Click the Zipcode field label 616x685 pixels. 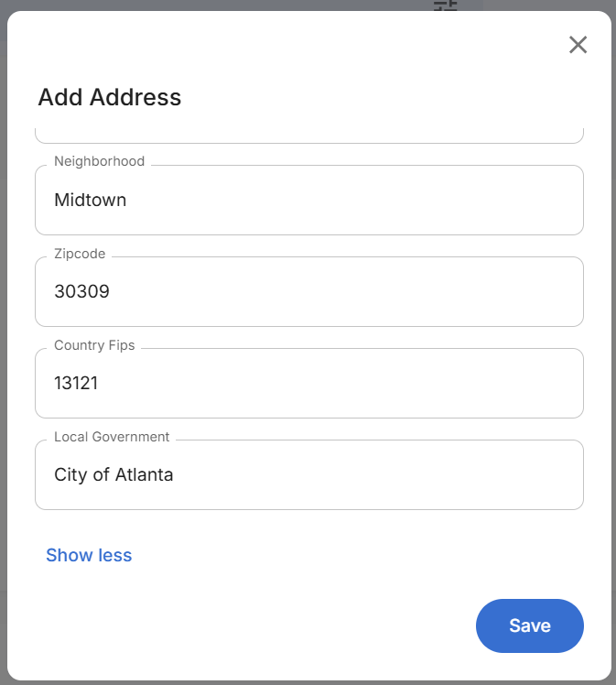pyautogui.click(x=80, y=254)
